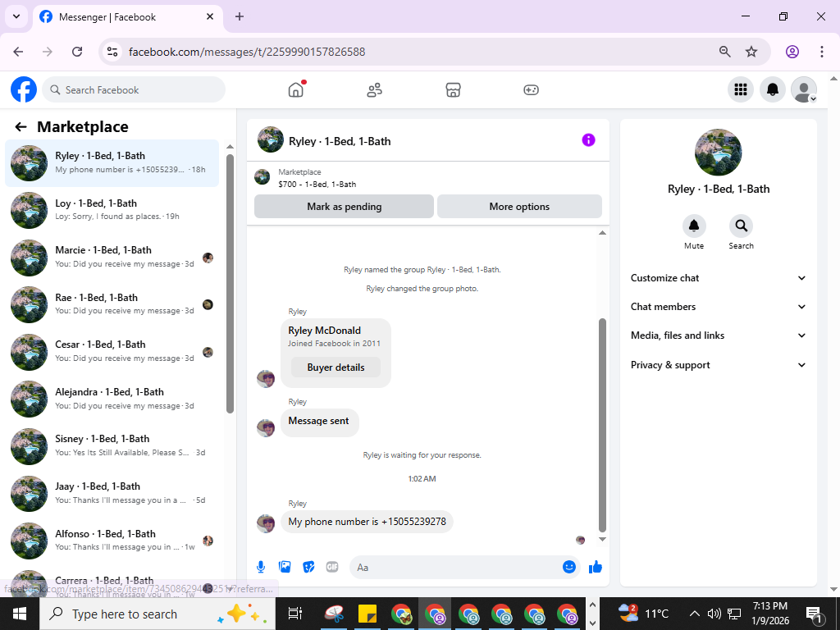View Buyer details for Ryley McDonald
The height and width of the screenshot is (630, 840).
point(336,367)
